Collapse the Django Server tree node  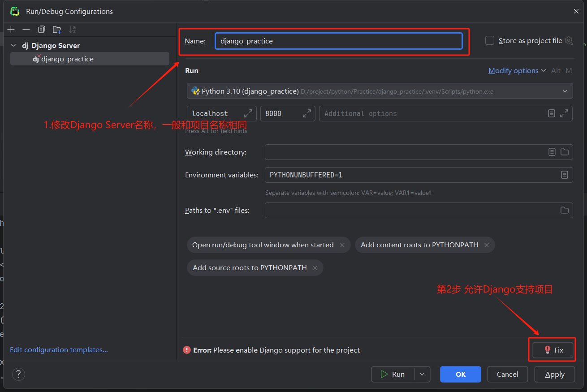pos(13,46)
